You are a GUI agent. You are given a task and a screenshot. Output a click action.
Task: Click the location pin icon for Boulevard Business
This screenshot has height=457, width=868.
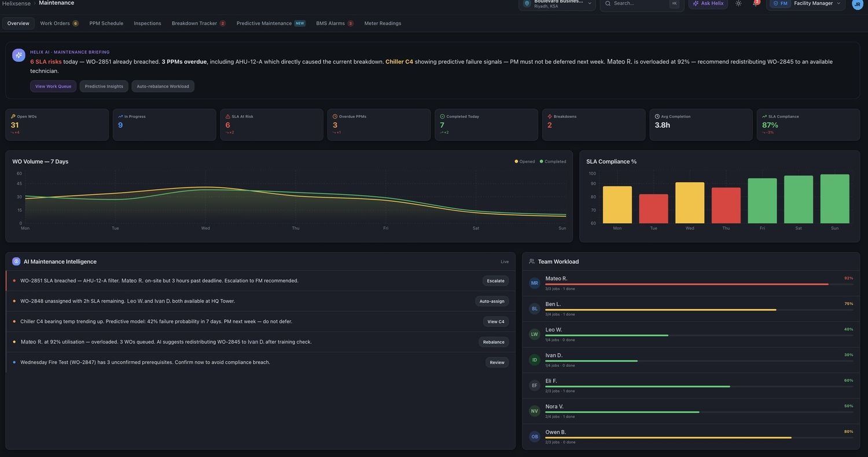(x=527, y=3)
